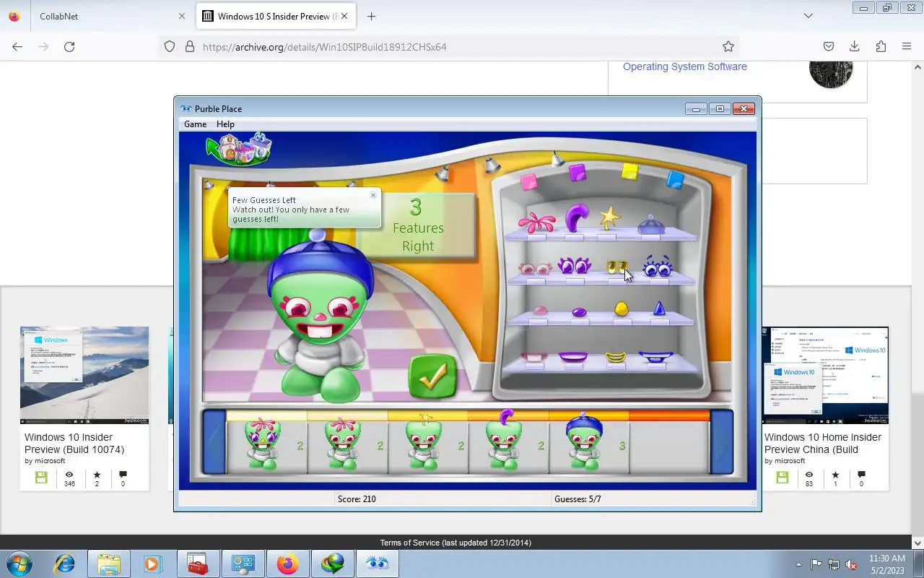The image size is (924, 578).
Task: Open the Operating System Software link
Action: pos(685,66)
